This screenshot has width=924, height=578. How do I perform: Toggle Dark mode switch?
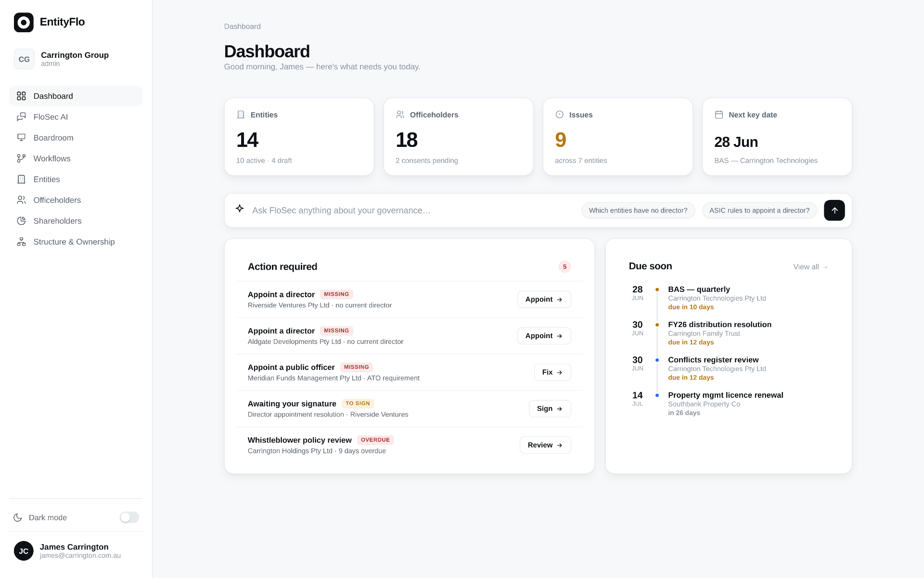(x=129, y=517)
